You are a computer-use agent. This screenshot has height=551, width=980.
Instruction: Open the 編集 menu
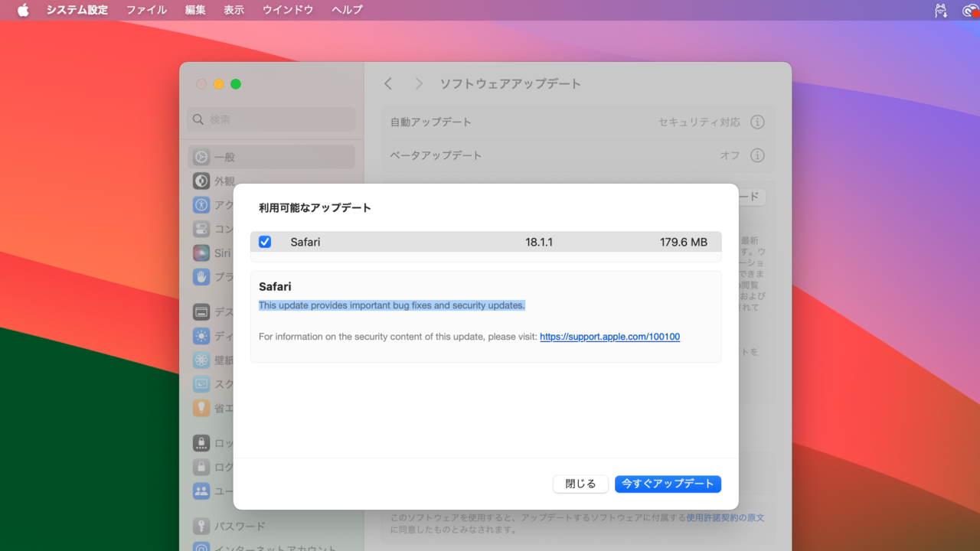pos(195,10)
